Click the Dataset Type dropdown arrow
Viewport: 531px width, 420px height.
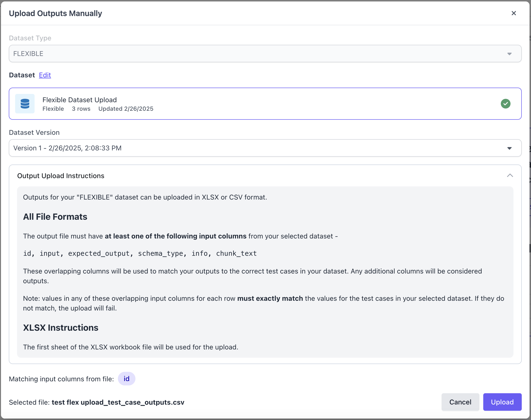tap(509, 54)
